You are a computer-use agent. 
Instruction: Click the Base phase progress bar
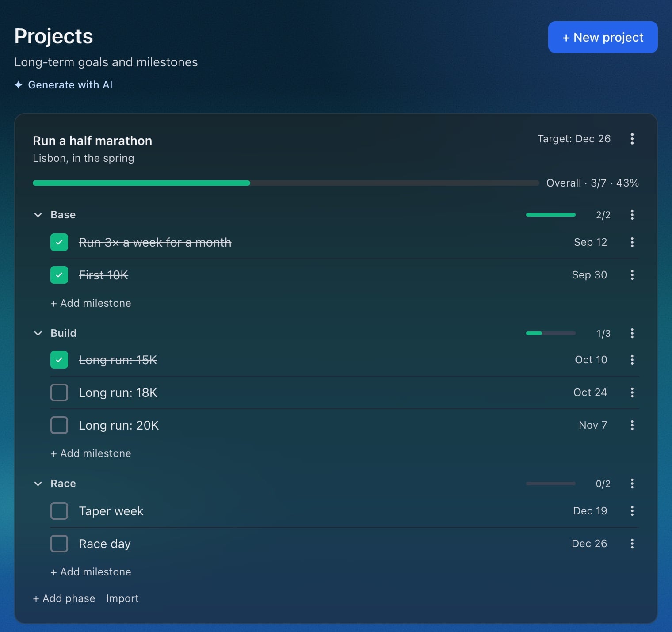551,215
